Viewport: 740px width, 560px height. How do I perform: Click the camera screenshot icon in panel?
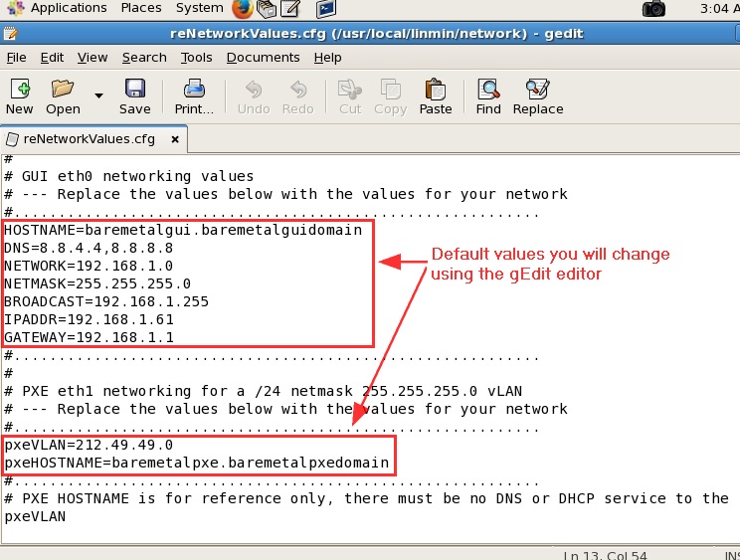(x=654, y=9)
